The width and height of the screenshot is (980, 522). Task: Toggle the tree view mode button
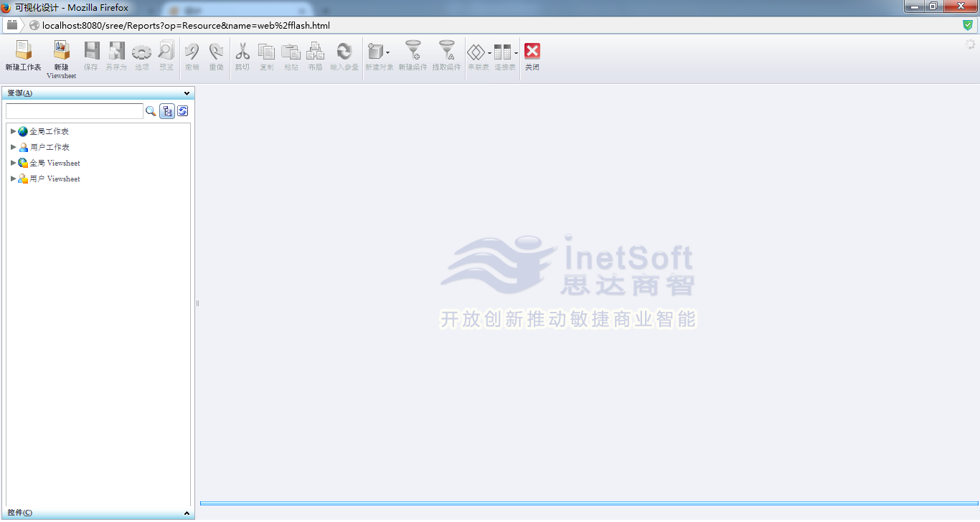[x=167, y=111]
